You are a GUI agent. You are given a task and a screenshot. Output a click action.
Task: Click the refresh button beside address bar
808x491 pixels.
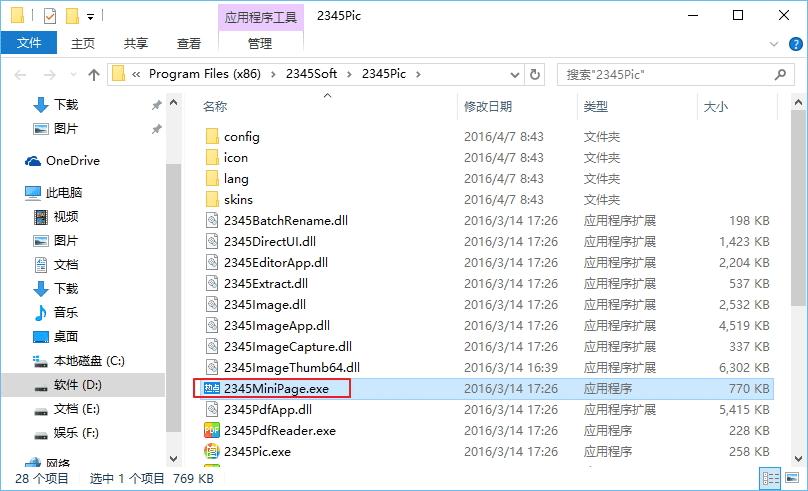[535, 75]
